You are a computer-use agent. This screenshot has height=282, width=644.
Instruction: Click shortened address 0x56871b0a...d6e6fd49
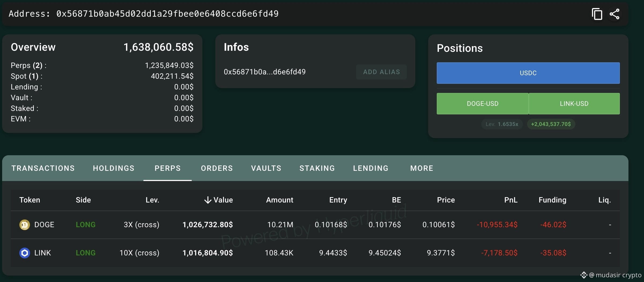click(x=265, y=72)
